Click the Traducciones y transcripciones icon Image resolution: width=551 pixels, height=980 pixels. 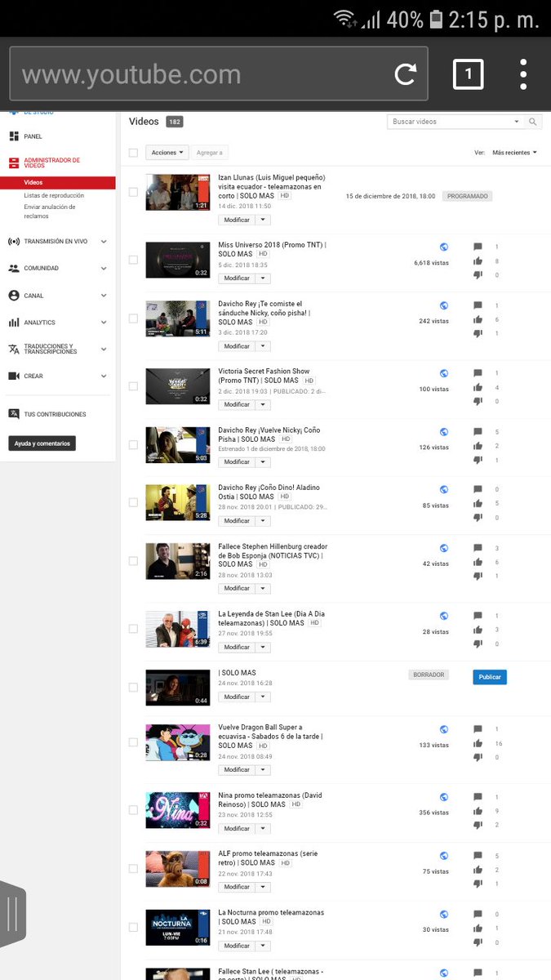pyautogui.click(x=13, y=349)
